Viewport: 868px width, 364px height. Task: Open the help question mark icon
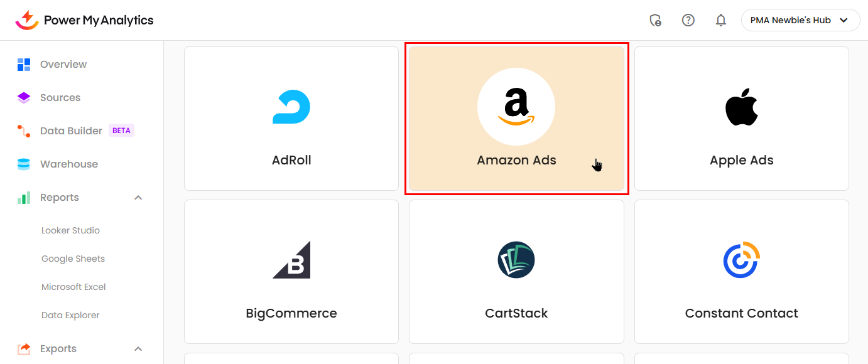(x=688, y=20)
